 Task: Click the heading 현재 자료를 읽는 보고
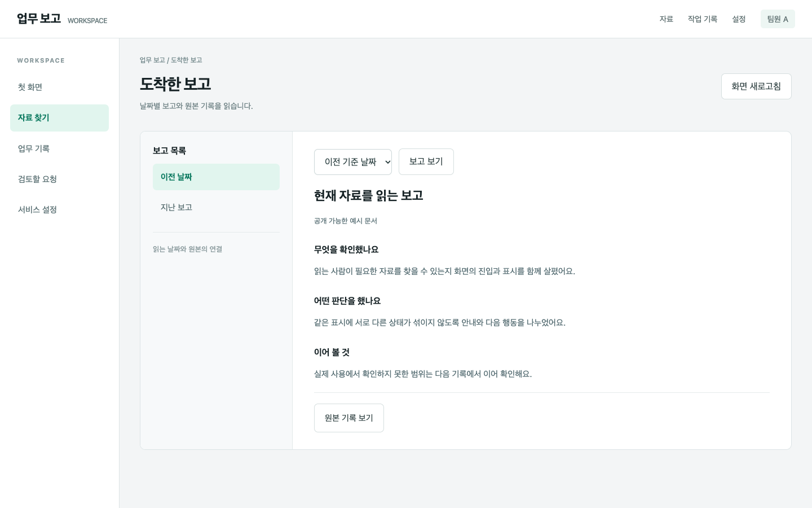(x=369, y=195)
